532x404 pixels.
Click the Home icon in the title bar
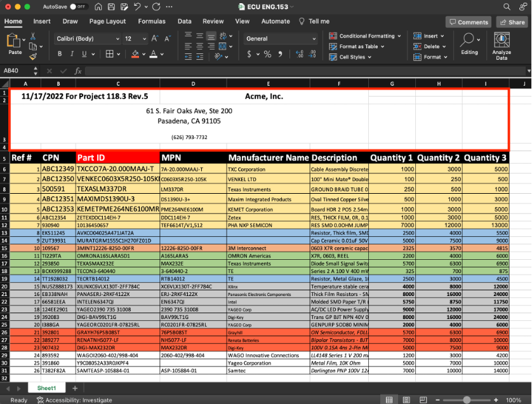[x=98, y=6]
